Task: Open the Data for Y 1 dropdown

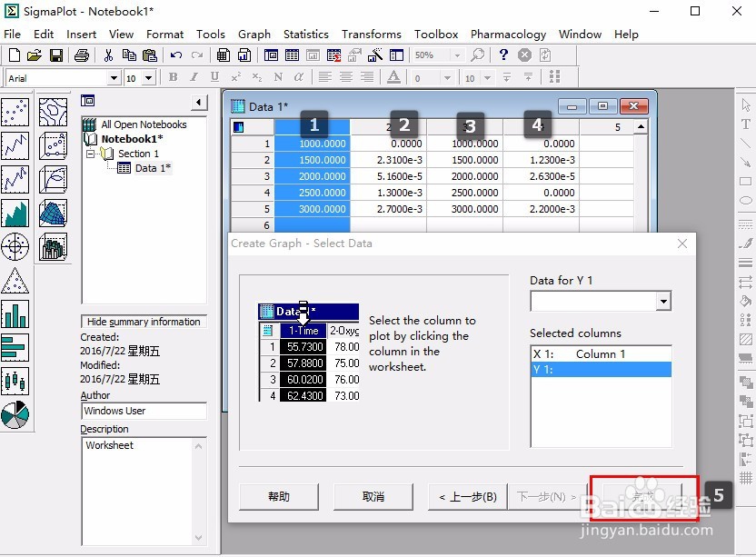Action: coord(663,302)
